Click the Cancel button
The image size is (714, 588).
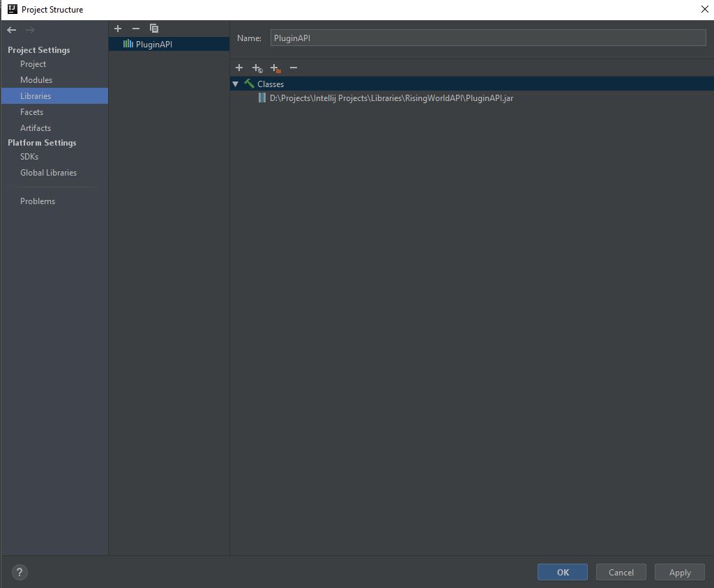tap(621, 572)
